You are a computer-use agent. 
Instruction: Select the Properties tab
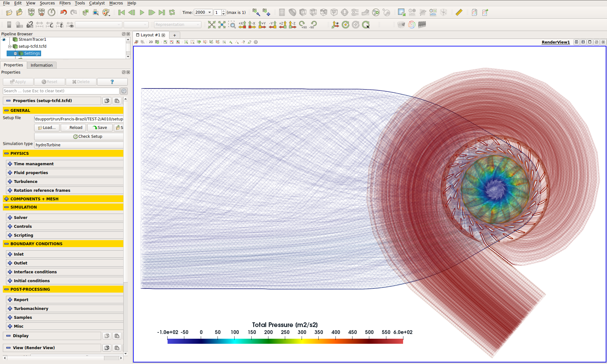click(x=13, y=65)
